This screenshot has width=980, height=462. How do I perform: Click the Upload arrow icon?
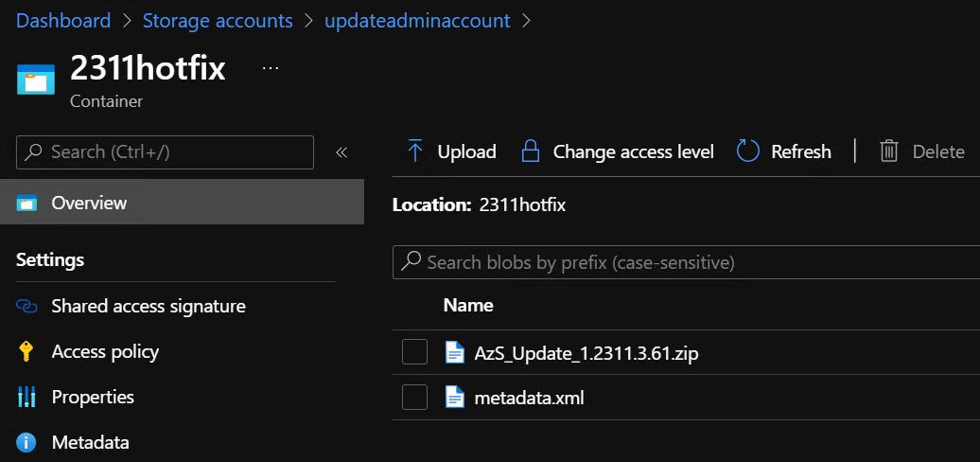click(414, 151)
